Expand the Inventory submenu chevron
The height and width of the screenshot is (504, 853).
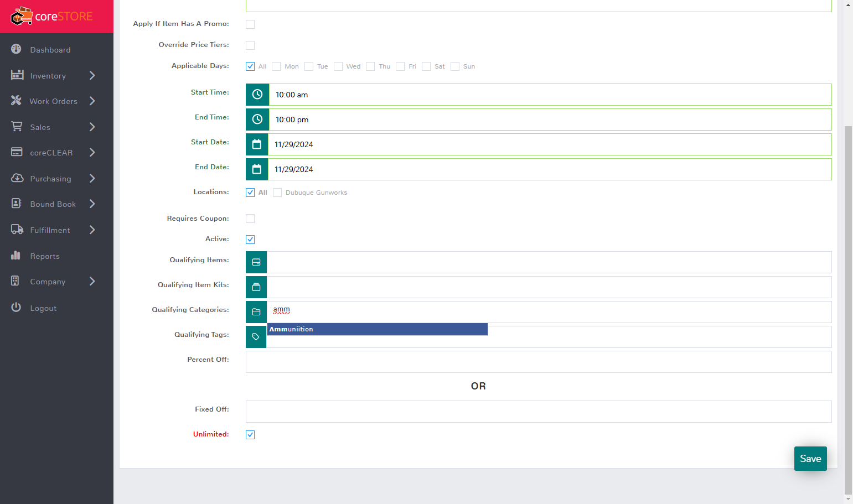coord(92,75)
